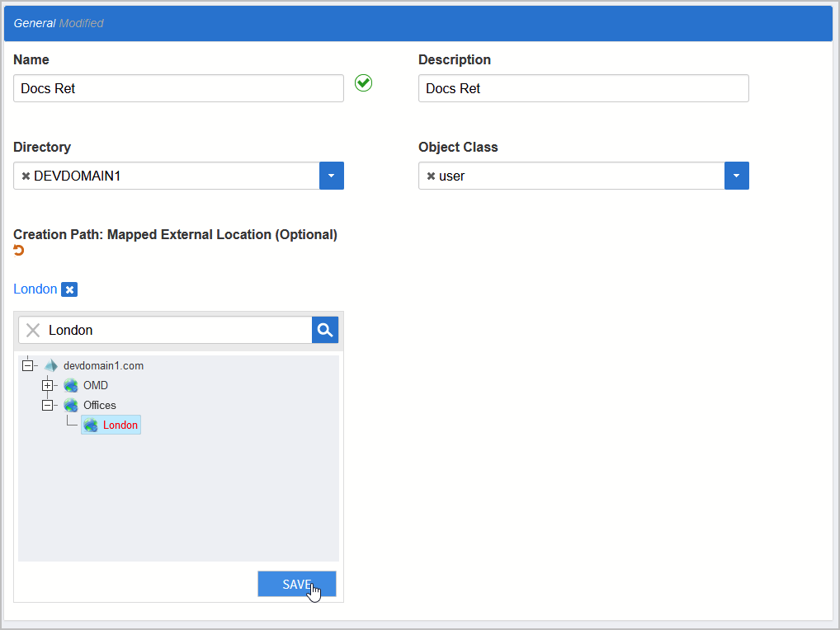Click the London link above search box

coord(35,289)
